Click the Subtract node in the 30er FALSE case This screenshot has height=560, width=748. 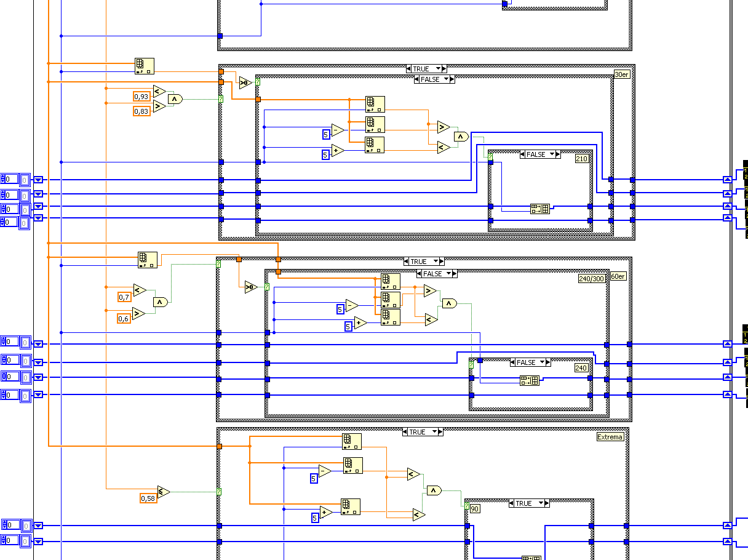[337, 130]
